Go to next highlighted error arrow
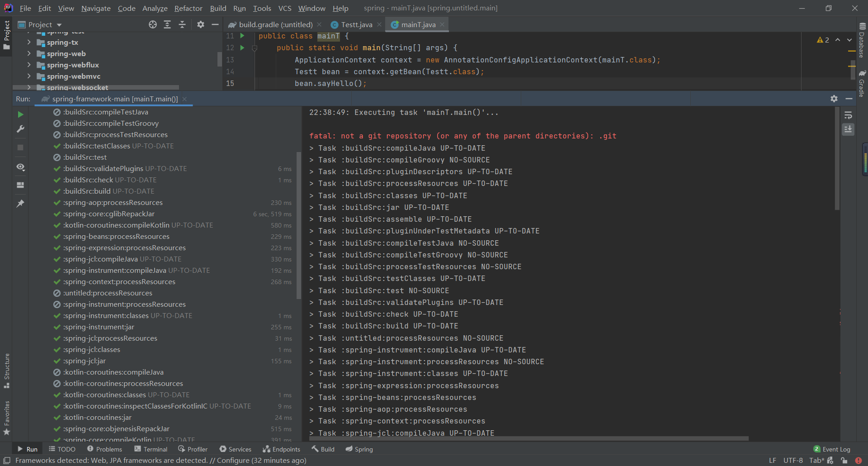Image resolution: width=868 pixels, height=466 pixels. coord(849,40)
